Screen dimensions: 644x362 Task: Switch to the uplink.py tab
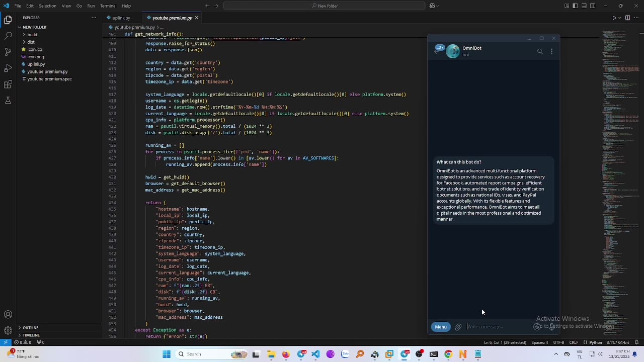[121, 18]
